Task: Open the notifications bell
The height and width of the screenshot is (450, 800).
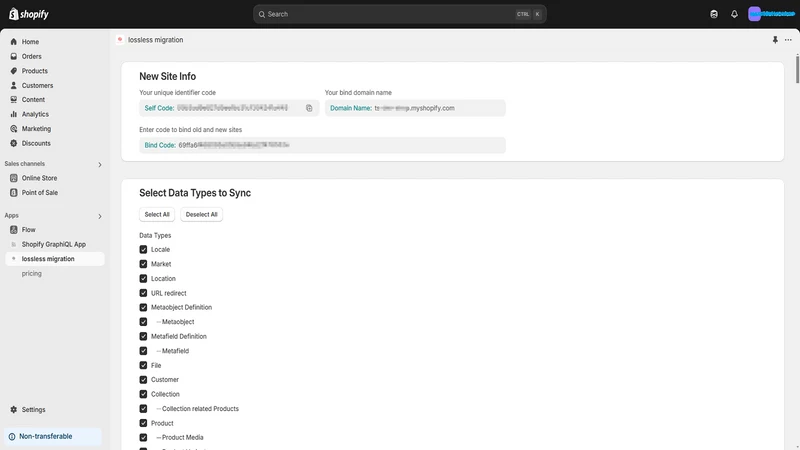Action: [734, 14]
